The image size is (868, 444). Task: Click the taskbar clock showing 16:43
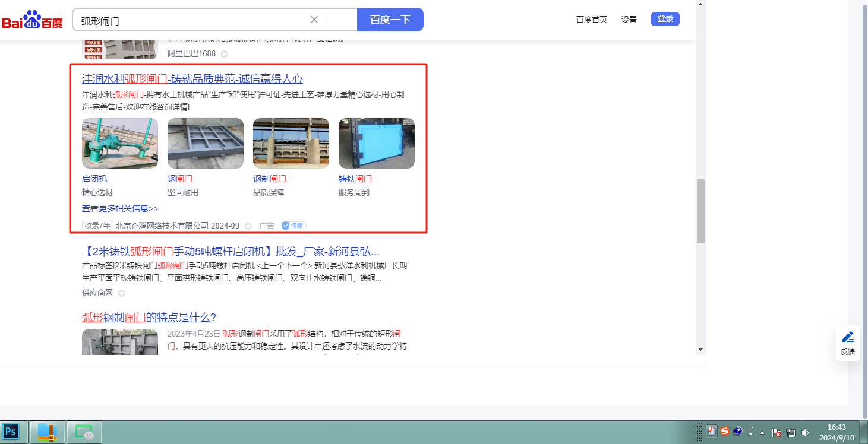[x=837, y=432]
